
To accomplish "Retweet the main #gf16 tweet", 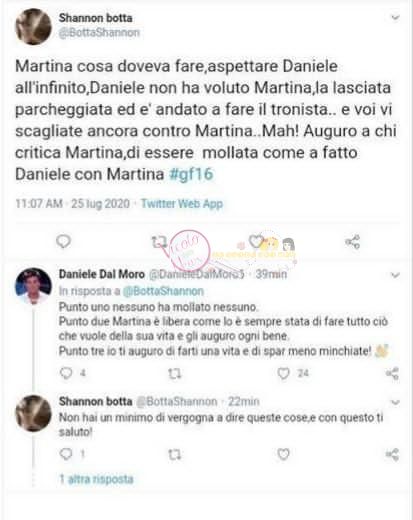I will [159, 242].
